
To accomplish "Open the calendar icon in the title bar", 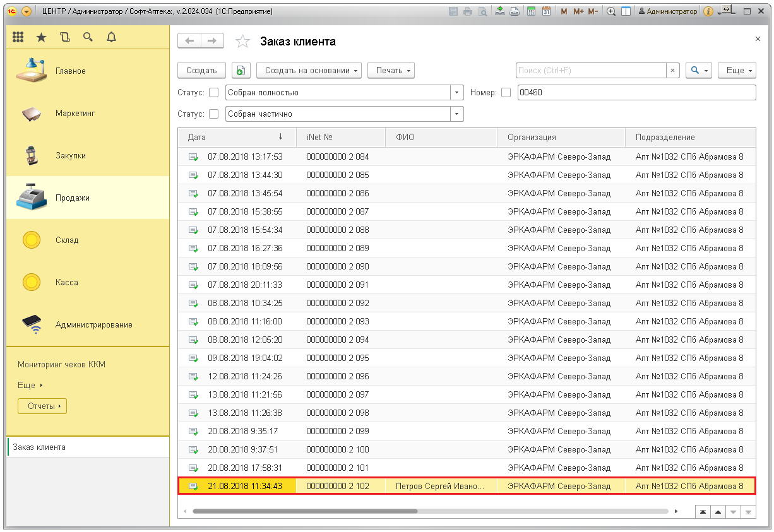I will [x=546, y=11].
